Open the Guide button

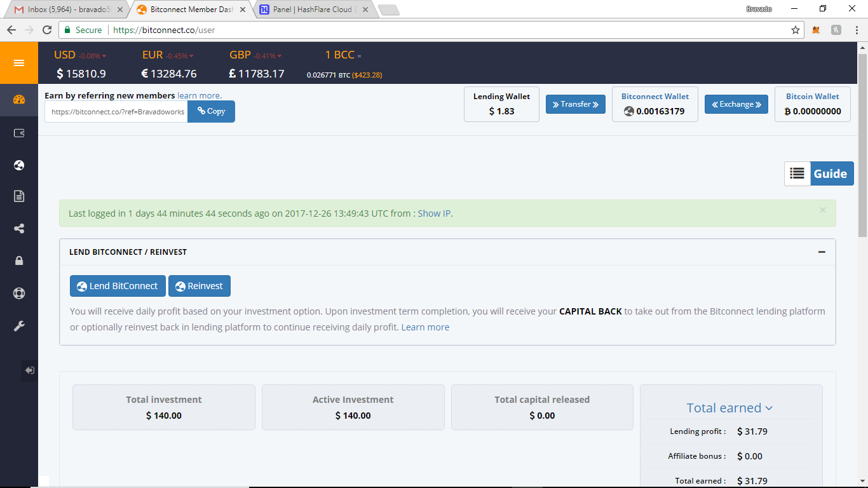click(832, 173)
